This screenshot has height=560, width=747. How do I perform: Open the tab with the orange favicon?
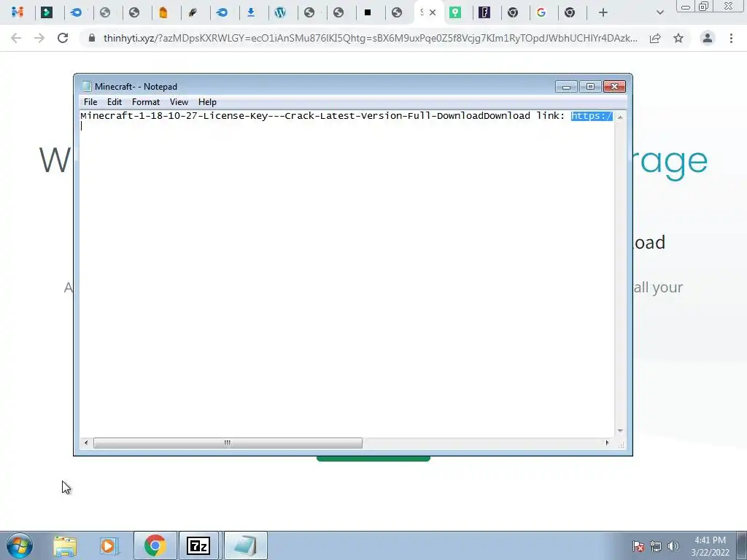163,12
